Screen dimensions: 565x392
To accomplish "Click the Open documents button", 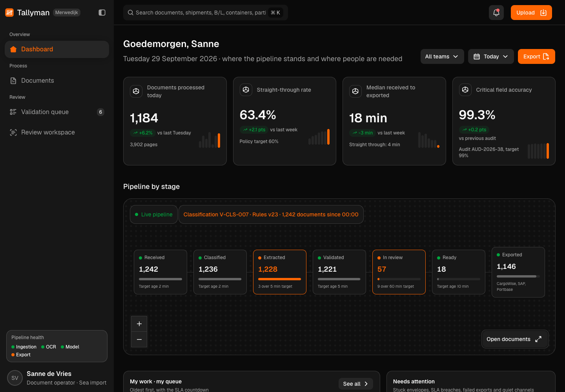I will tap(515, 339).
